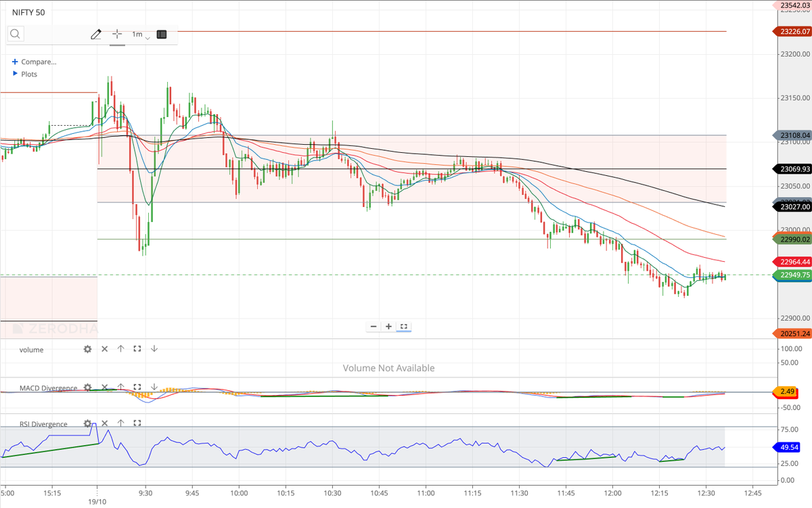Maximize the RSI Divergence panel
Viewport: 812px width, 508px height.
137,423
